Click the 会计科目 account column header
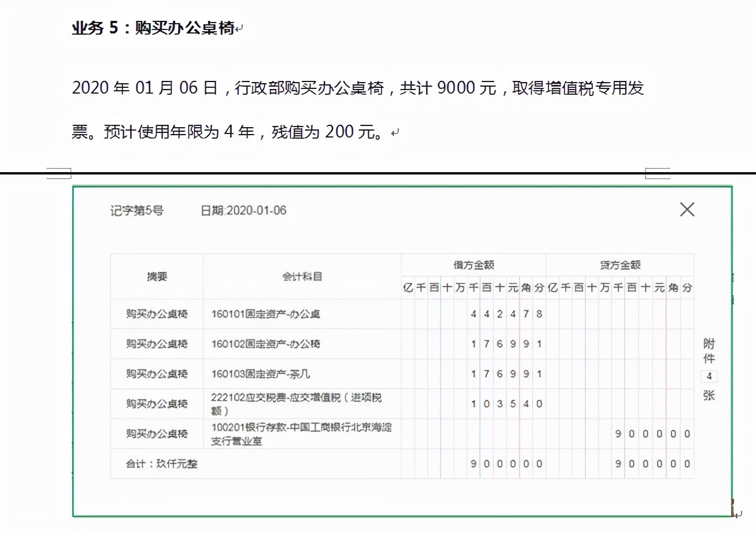This screenshot has height=535, width=756. point(302,276)
